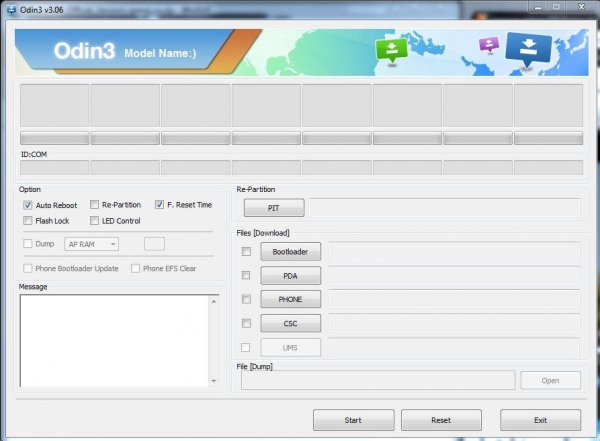
Task: Click the Odin3 title bar app icon
Action: (11, 10)
